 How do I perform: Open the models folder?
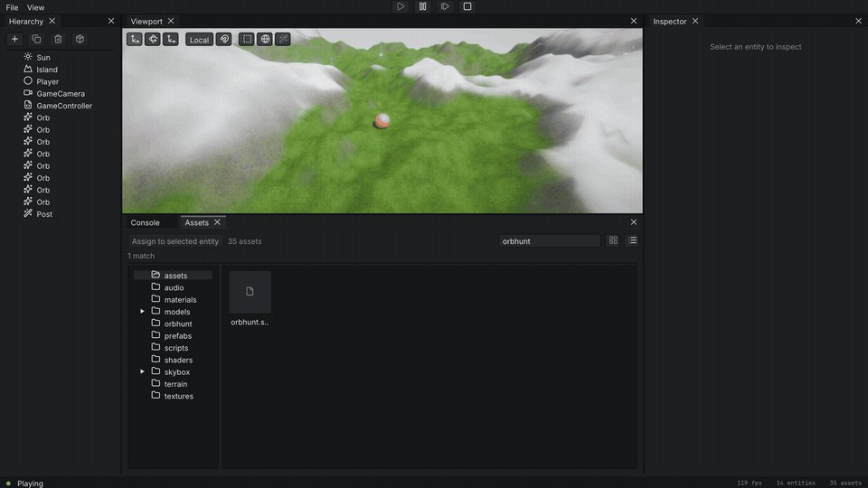(x=176, y=312)
